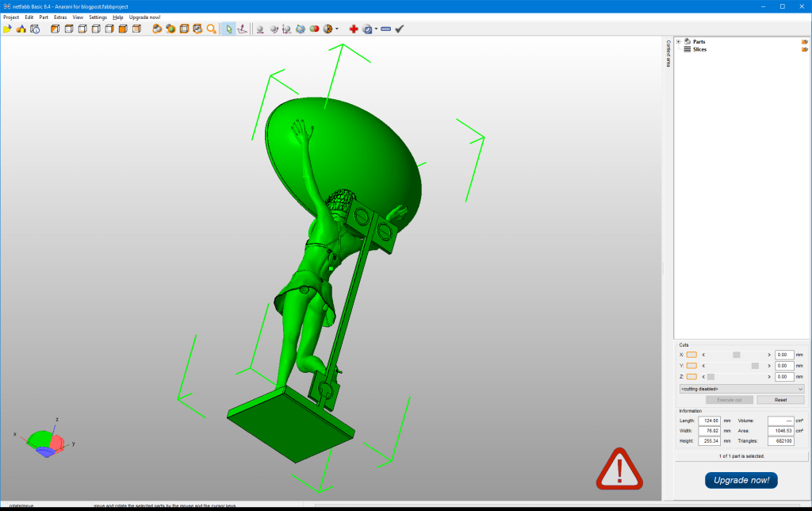Click the Y cut slider handle
Image resolution: width=812 pixels, height=511 pixels.
(x=755, y=366)
